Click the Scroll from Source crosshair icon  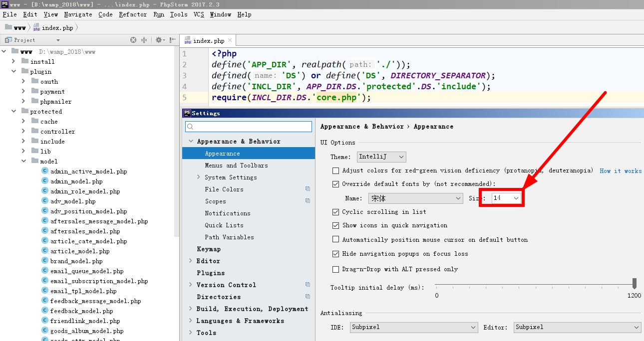(133, 40)
